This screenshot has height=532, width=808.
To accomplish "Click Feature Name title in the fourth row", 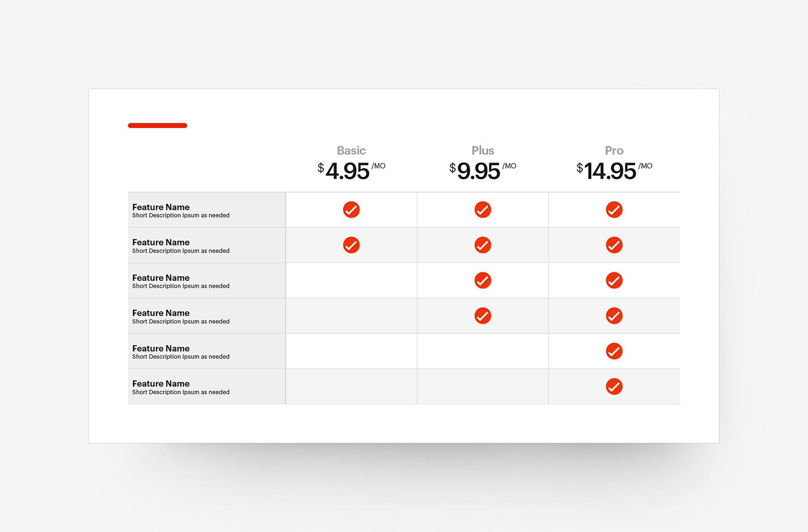I will [x=161, y=313].
